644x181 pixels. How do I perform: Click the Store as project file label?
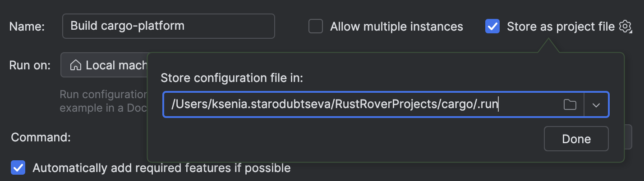pos(561,27)
